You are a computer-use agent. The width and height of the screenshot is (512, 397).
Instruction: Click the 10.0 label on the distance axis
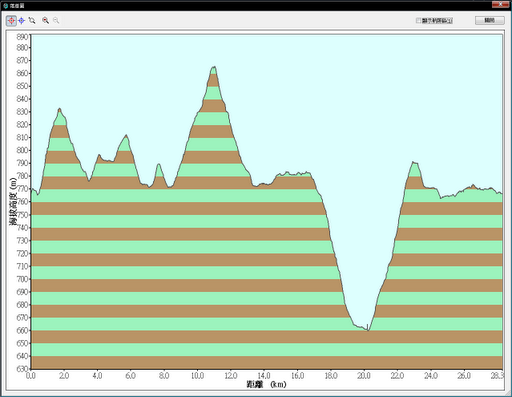pyautogui.click(x=197, y=376)
